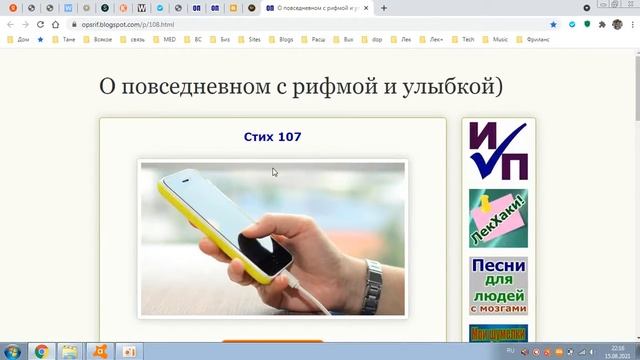This screenshot has width=640, height=360.
Task: Click the page vertical scrollbar thumb
Action: tap(637, 88)
